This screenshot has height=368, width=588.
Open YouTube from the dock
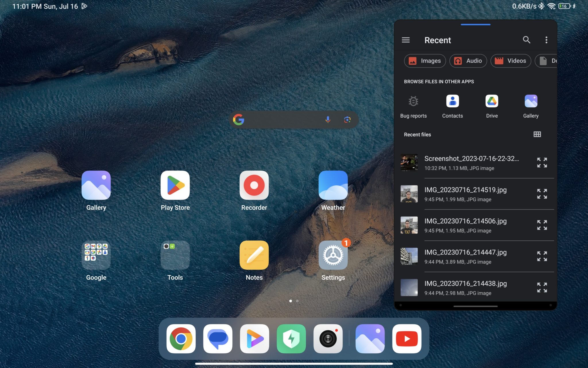[407, 339]
